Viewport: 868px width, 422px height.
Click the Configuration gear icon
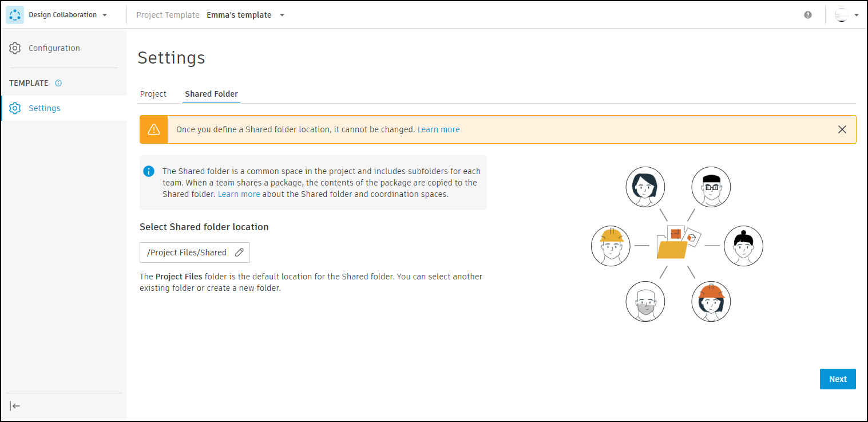tap(15, 48)
